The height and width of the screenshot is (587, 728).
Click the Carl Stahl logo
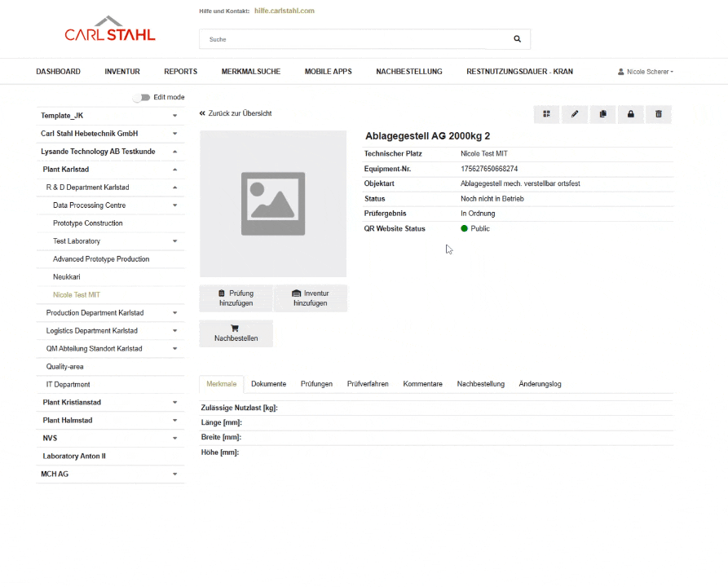[110, 29]
